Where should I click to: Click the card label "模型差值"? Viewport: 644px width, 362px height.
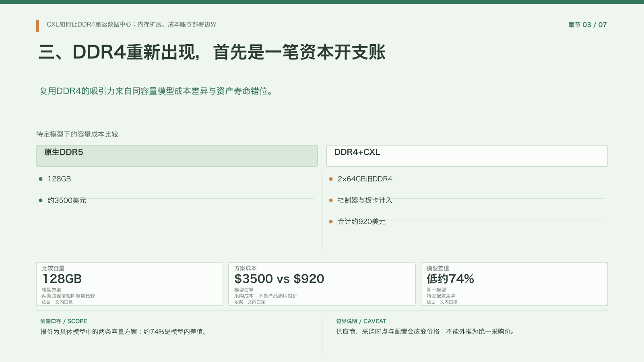(x=438, y=268)
